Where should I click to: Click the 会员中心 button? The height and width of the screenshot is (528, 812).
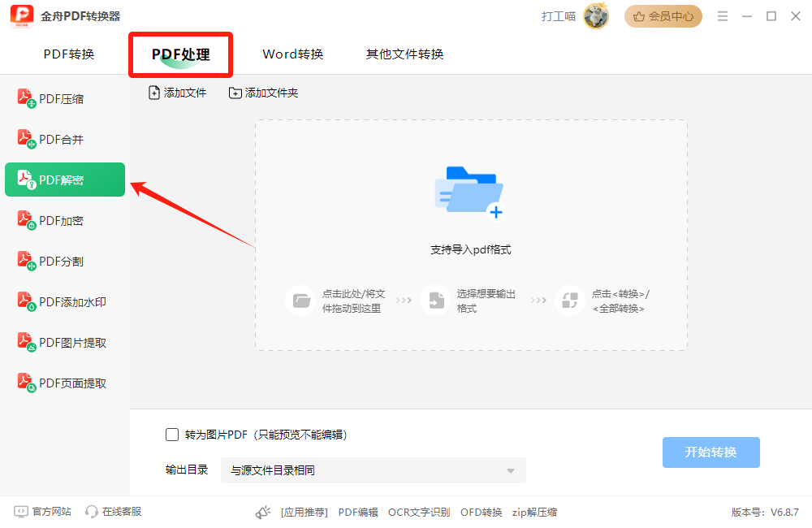[663, 16]
